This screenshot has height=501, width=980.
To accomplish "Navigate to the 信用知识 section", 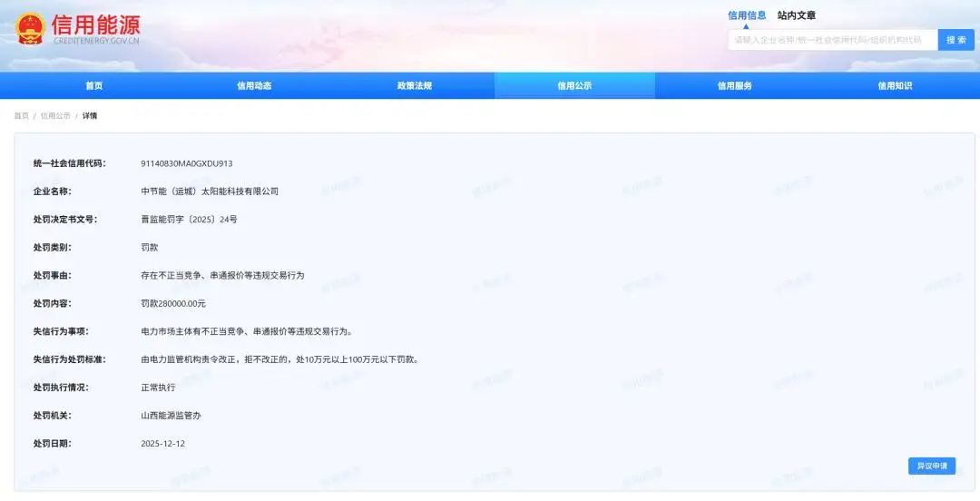I will tap(895, 86).
